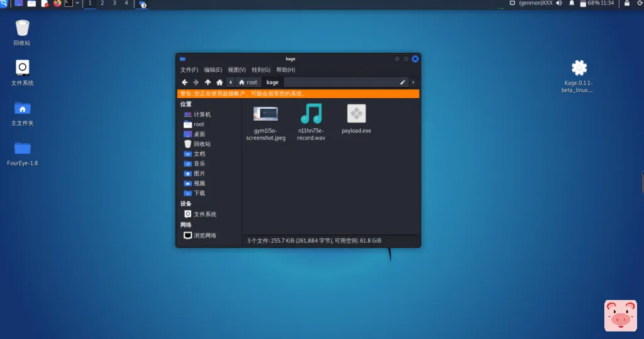This screenshot has width=644, height=339.
Task: Open the FourEye-1.8 desktop folder
Action: 23,148
